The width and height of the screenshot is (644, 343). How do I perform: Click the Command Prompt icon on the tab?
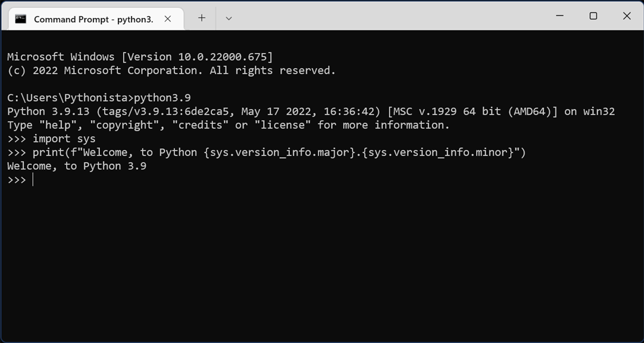20,18
